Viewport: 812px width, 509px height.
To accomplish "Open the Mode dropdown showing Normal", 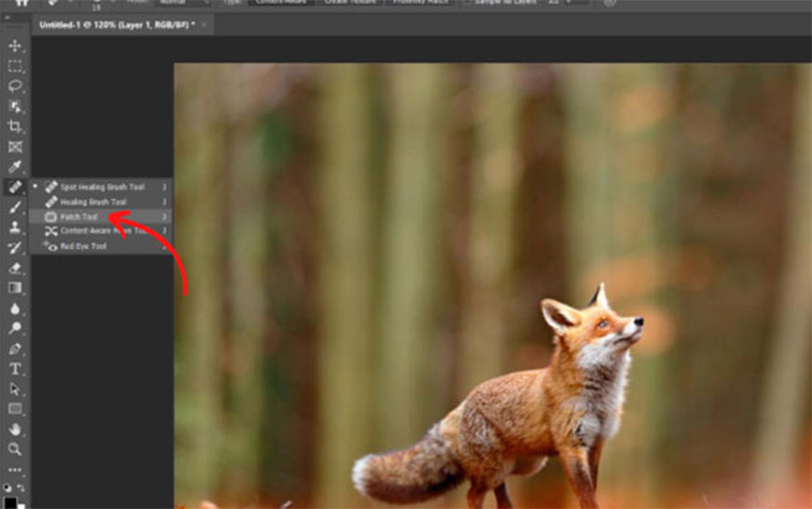I will [184, 2].
